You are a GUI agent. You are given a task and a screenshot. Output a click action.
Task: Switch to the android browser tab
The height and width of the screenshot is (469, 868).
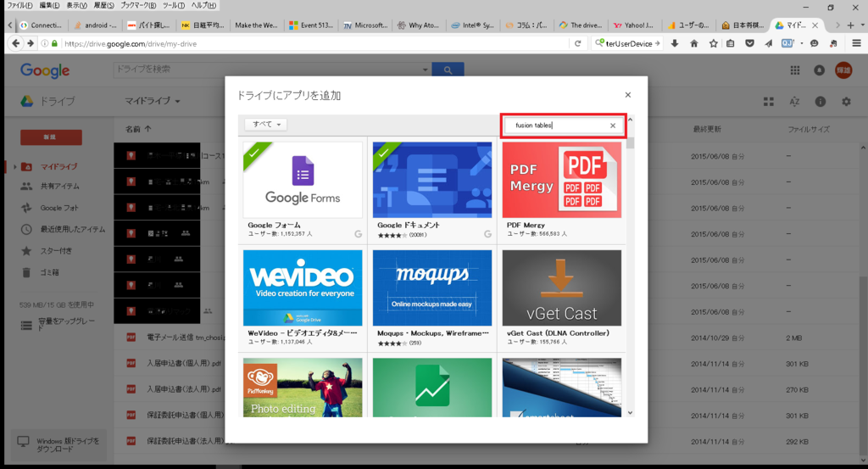click(x=95, y=25)
